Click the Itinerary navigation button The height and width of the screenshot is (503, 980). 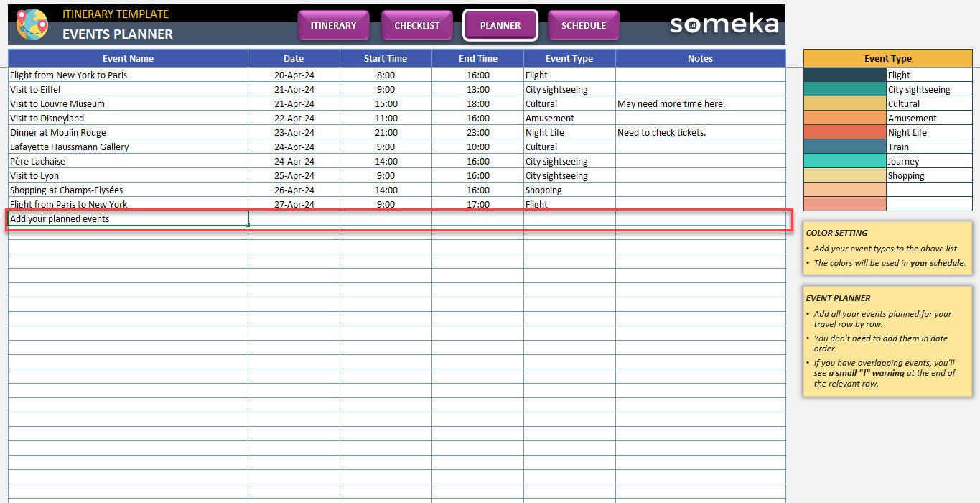(x=333, y=24)
